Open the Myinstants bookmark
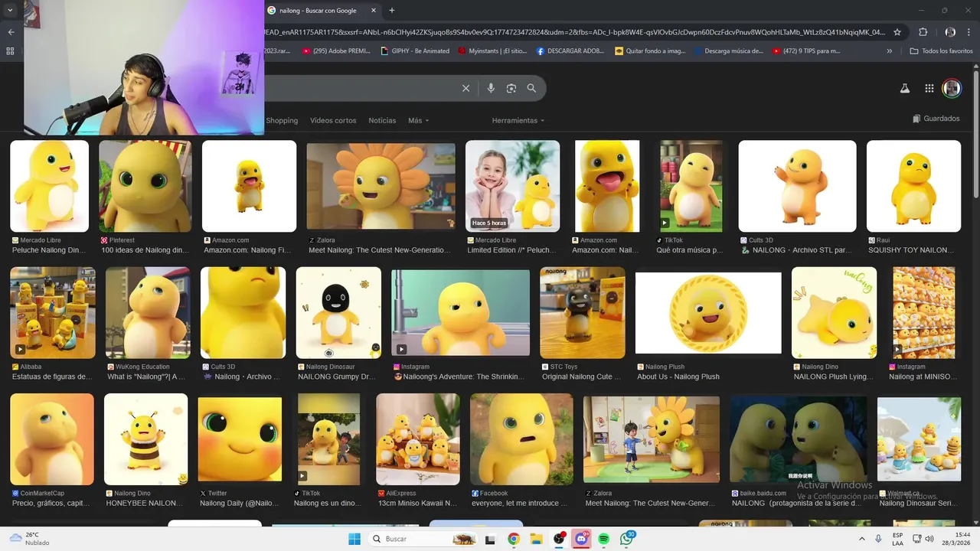Viewport: 980px width, 551px height. tap(492, 51)
